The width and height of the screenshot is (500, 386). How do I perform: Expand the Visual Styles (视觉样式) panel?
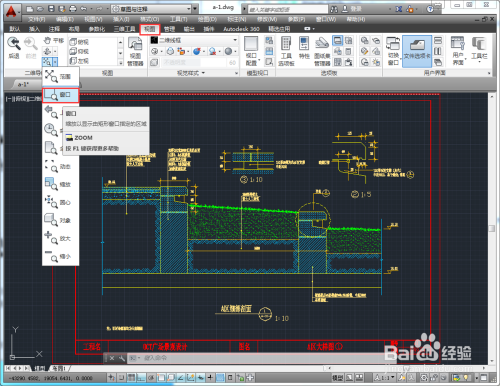coord(191,73)
